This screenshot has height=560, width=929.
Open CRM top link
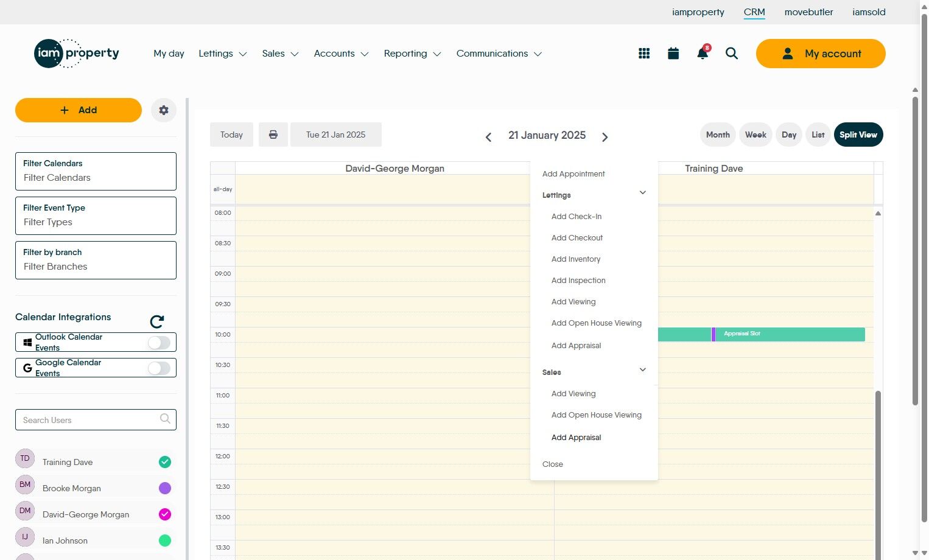[x=754, y=12]
